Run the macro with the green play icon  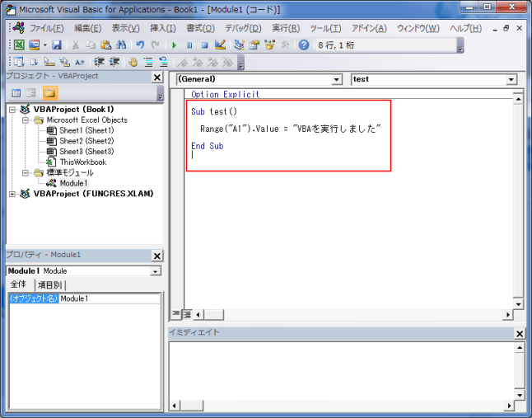pyautogui.click(x=174, y=45)
